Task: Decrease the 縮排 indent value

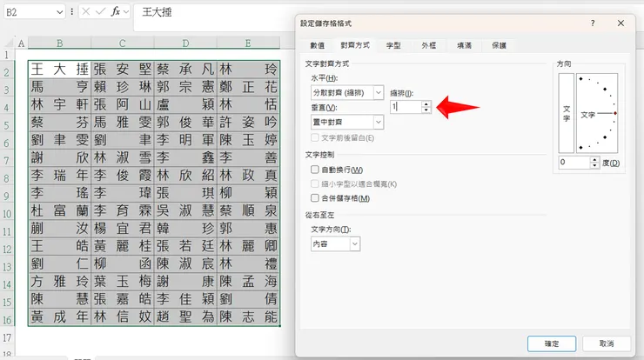Action: pyautogui.click(x=426, y=110)
